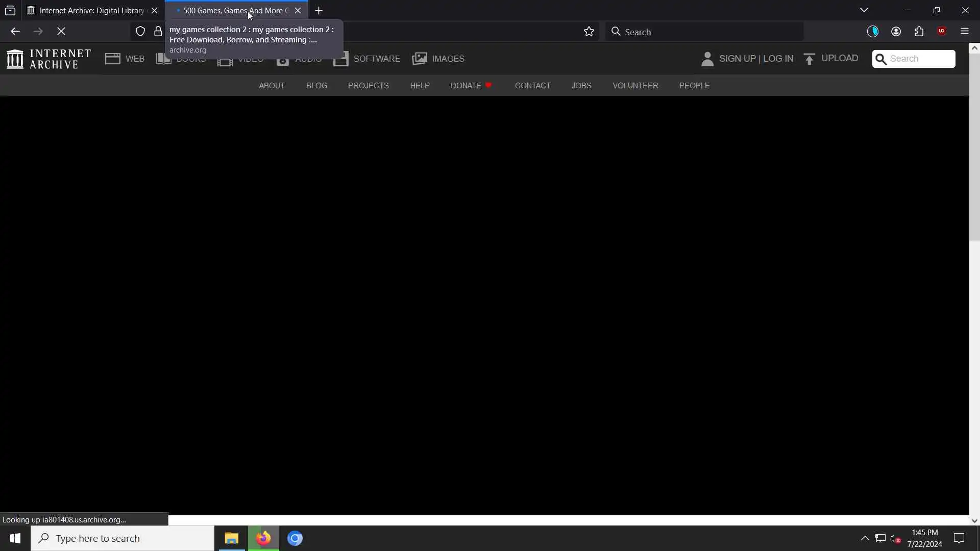Open the Firefox application menu

965,32
